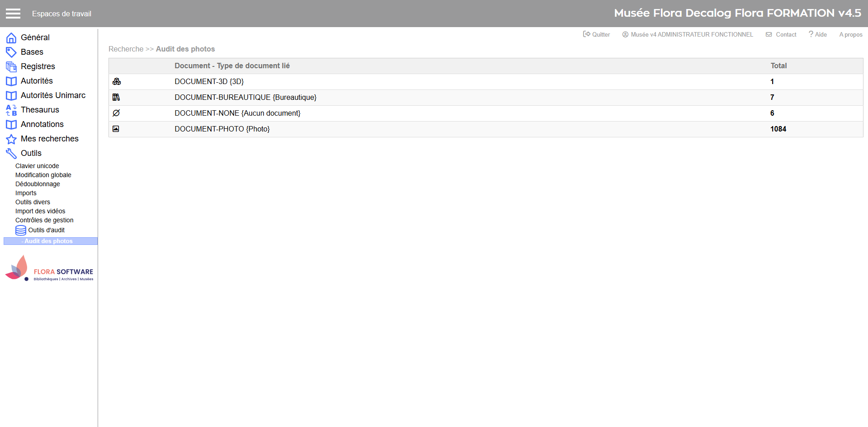
Task: Click DOCUMENT-3D {3D} row label
Action: click(x=209, y=81)
